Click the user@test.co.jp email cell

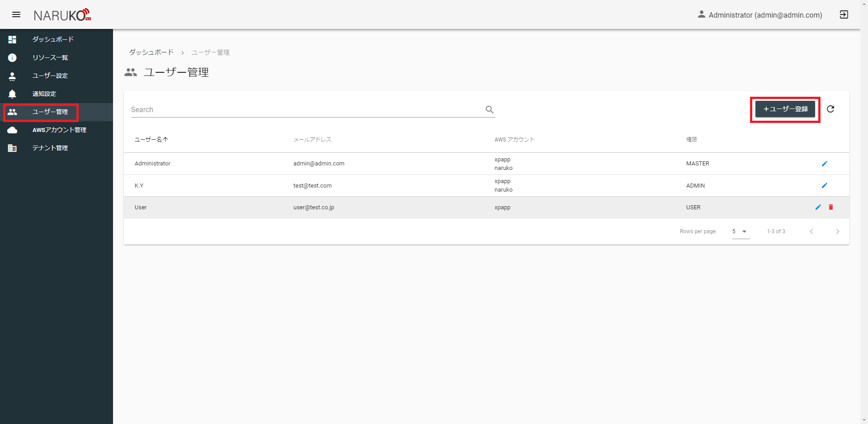tap(314, 207)
